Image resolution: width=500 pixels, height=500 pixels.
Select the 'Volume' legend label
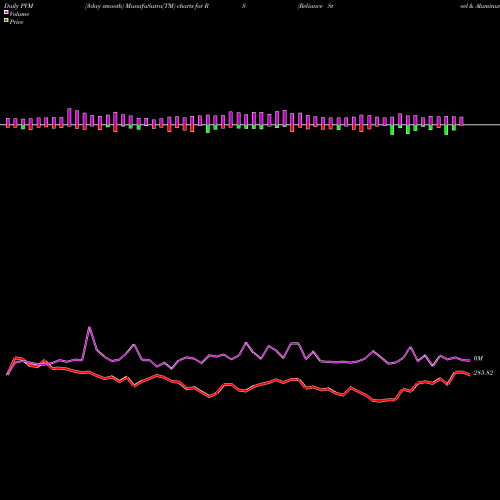click(x=19, y=14)
